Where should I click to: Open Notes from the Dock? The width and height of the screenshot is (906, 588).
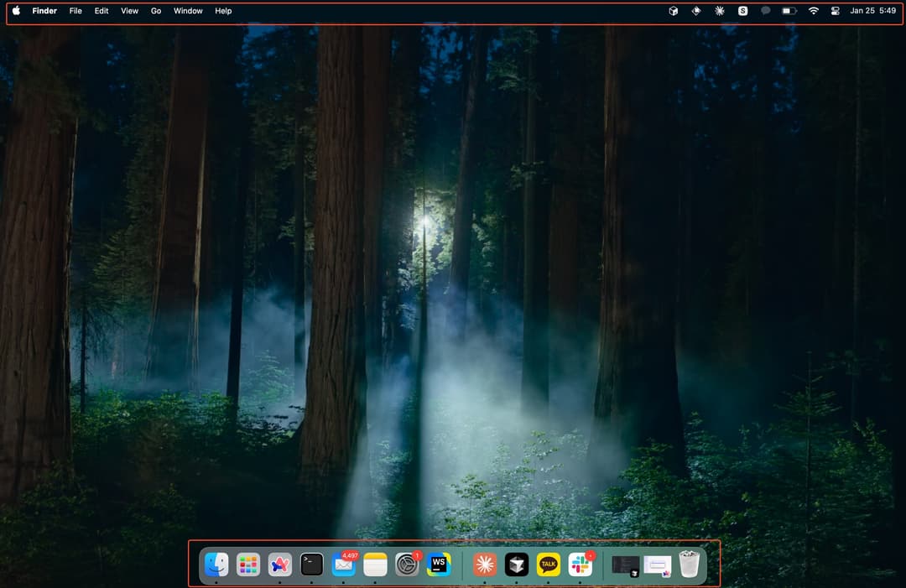(x=376, y=565)
